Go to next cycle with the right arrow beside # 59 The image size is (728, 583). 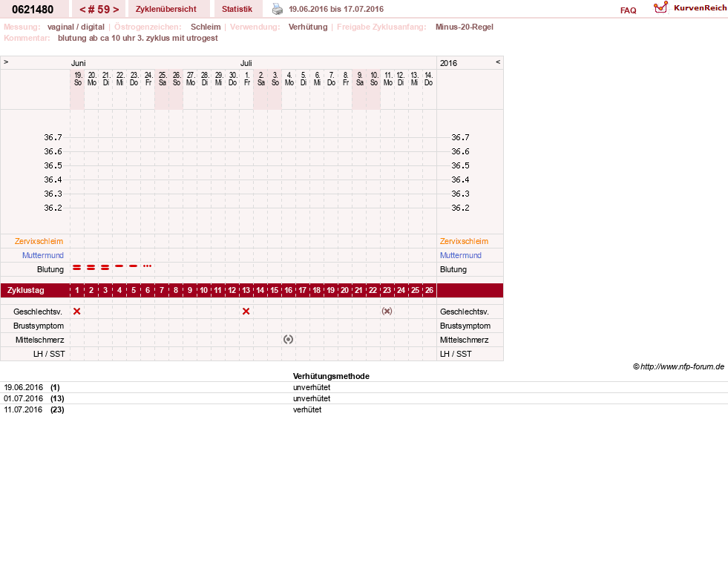tap(116, 10)
